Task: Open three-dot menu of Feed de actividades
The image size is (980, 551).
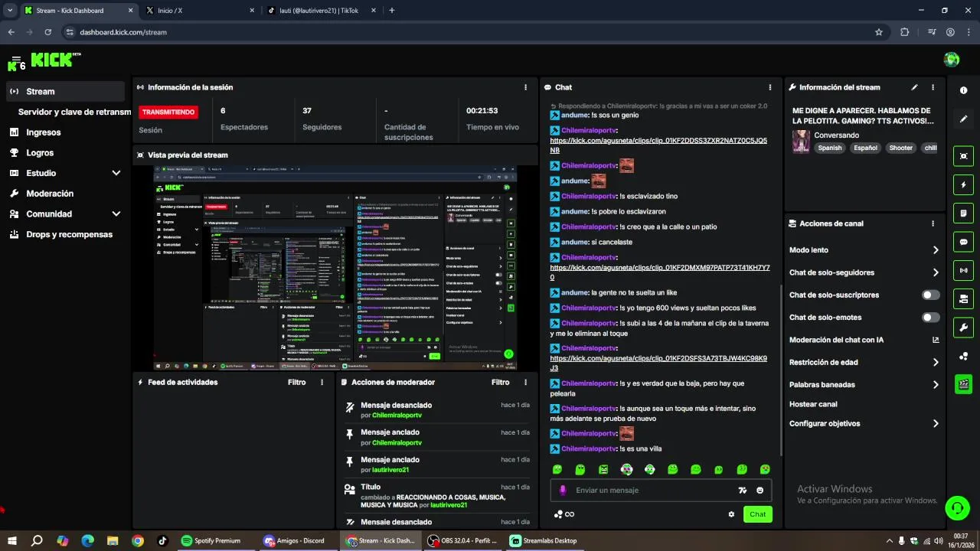Action: 322,382
